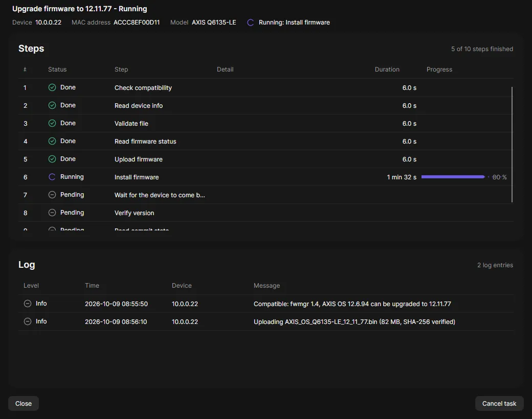Select the Read device info step name

139,105
